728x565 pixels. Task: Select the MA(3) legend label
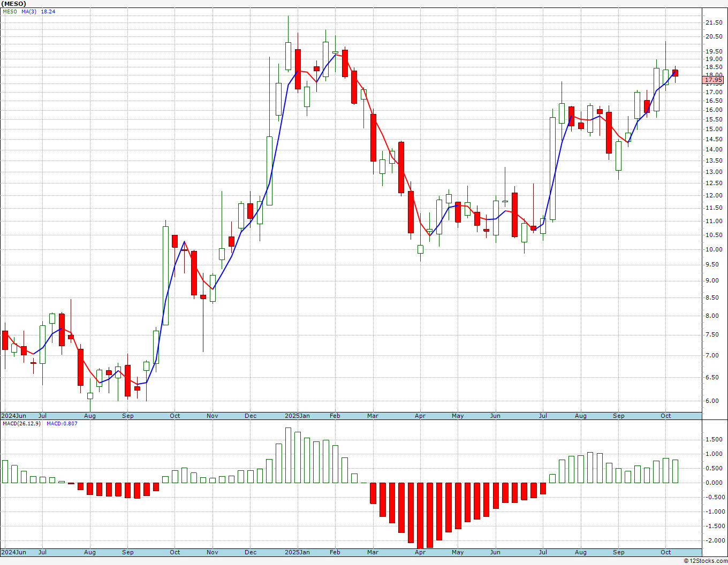pos(29,11)
